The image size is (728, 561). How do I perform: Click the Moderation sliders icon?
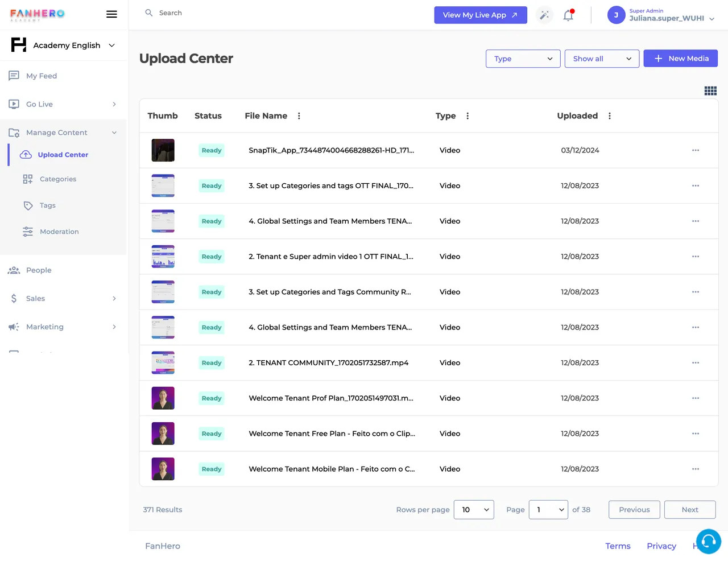(x=28, y=232)
